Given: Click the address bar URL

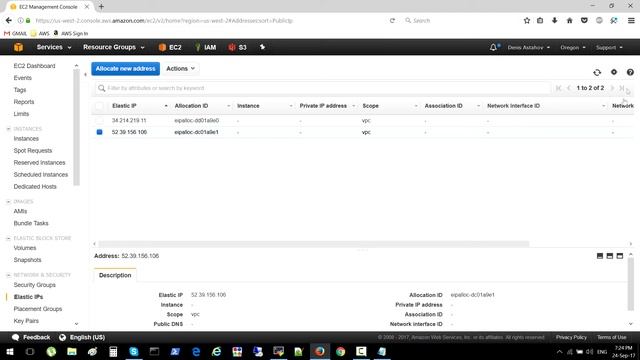Looking at the screenshot, I should click(164, 20).
